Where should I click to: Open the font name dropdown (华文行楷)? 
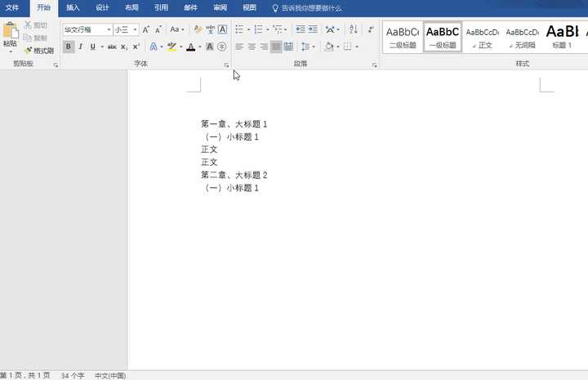(x=109, y=29)
